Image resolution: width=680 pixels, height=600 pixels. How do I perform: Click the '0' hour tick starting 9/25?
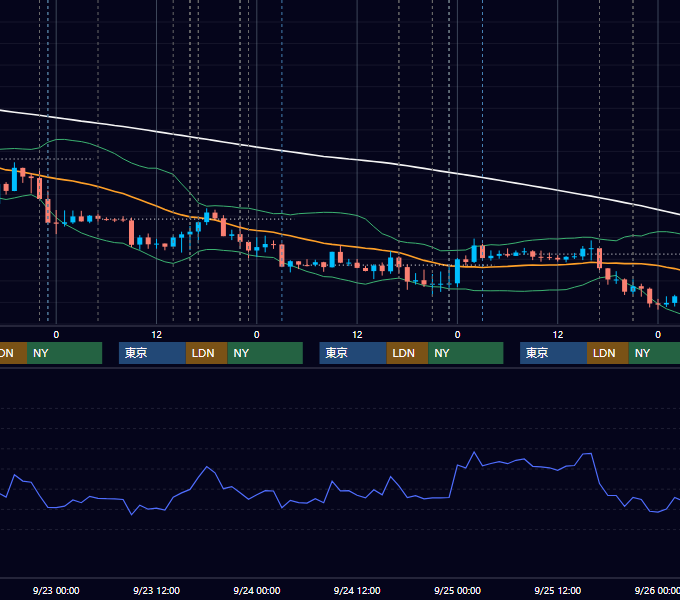point(457,335)
